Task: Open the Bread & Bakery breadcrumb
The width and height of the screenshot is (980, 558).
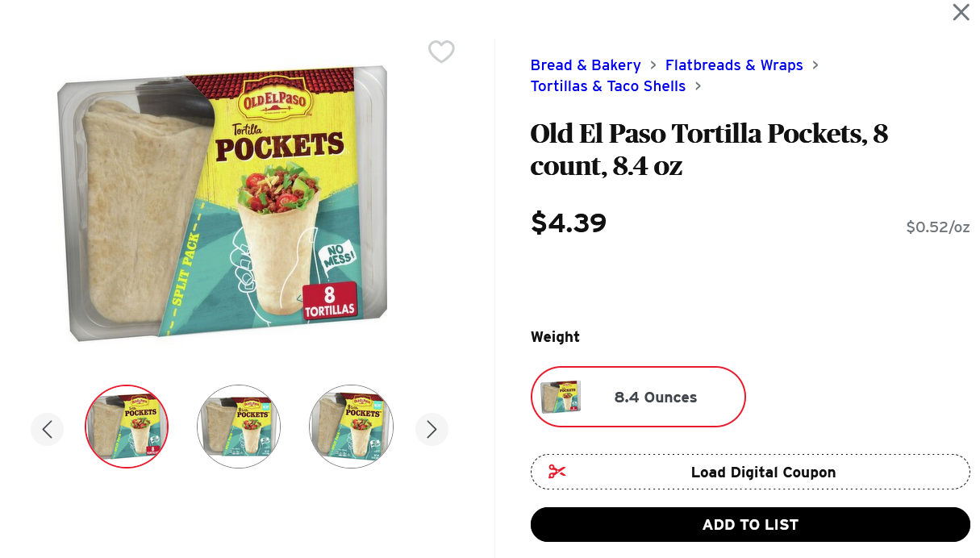Action: 586,65
